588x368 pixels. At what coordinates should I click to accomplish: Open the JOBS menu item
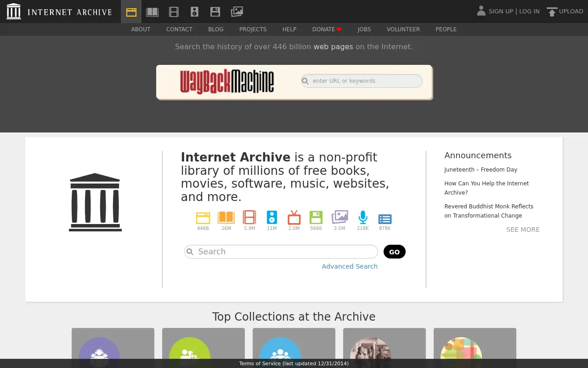tap(364, 29)
